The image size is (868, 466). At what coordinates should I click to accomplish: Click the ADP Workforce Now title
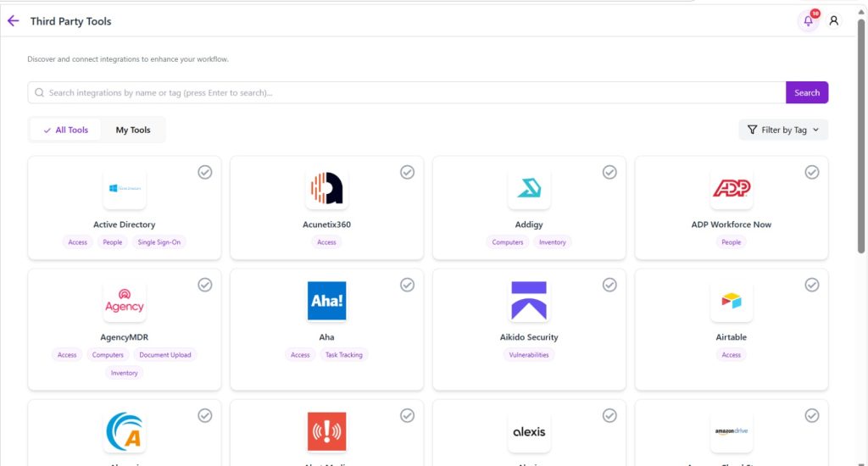732,225
